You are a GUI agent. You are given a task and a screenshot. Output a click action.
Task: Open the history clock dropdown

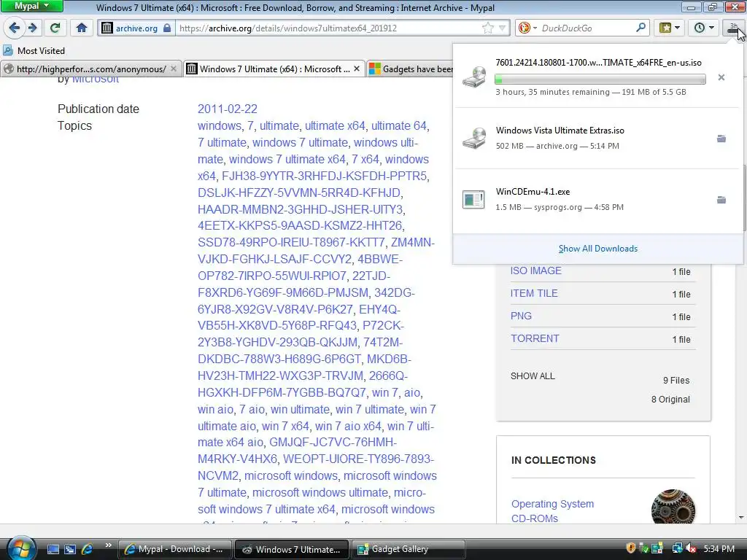click(x=704, y=28)
